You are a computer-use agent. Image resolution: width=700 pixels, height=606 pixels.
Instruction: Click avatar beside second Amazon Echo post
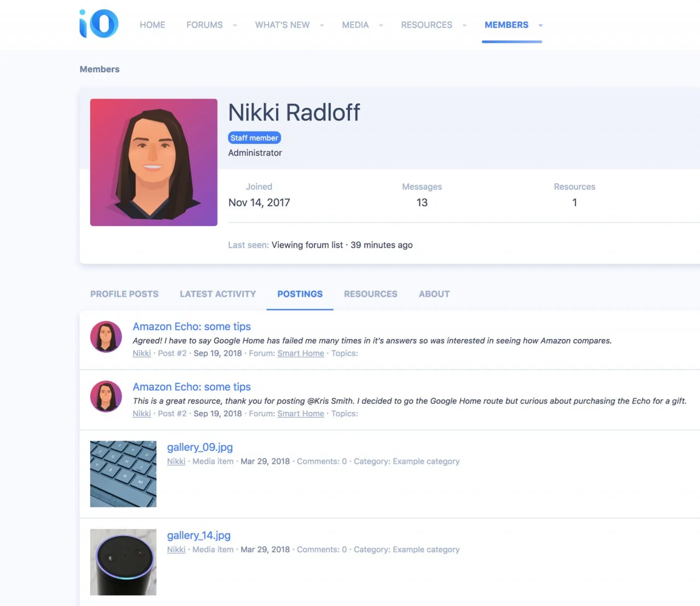click(x=106, y=397)
